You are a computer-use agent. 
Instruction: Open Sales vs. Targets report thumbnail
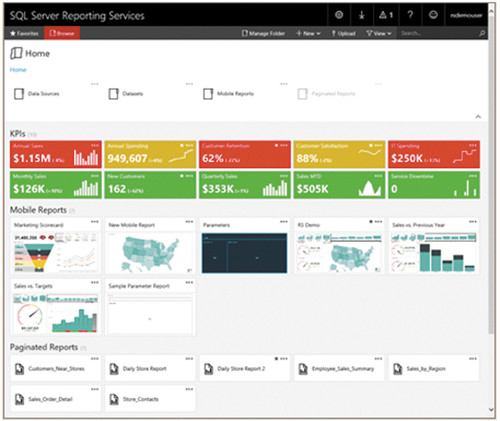(55, 313)
